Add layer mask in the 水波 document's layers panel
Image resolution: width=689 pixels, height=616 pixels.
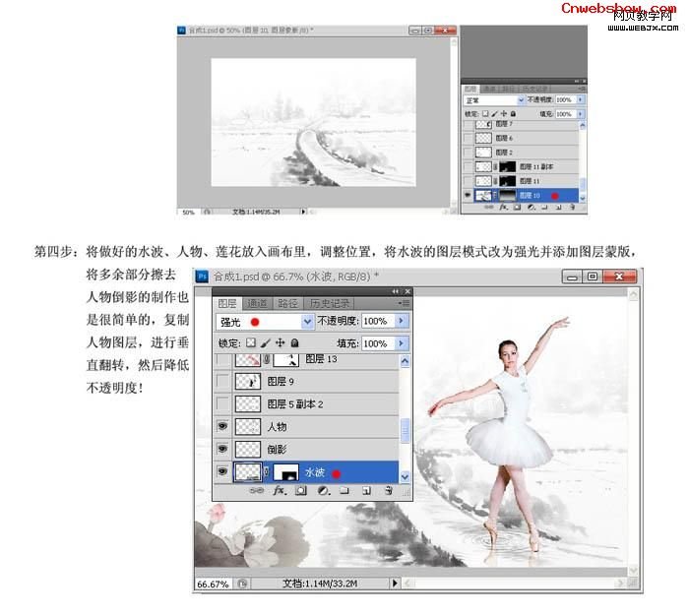click(x=301, y=490)
